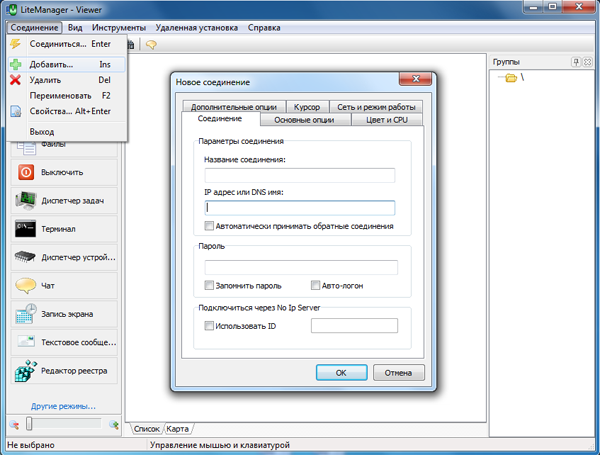Viewport: 600px width, 455px height.
Task: Open the Вид menu
Action: coord(75,28)
